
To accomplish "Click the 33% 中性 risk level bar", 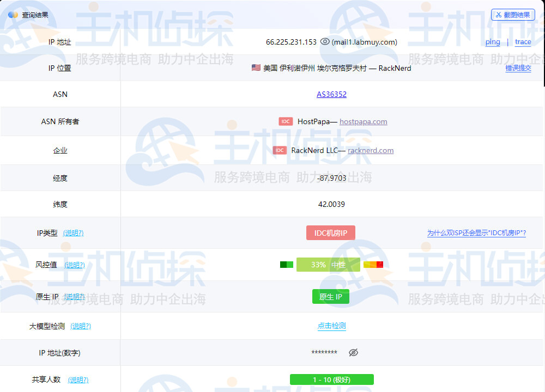I will (327, 264).
